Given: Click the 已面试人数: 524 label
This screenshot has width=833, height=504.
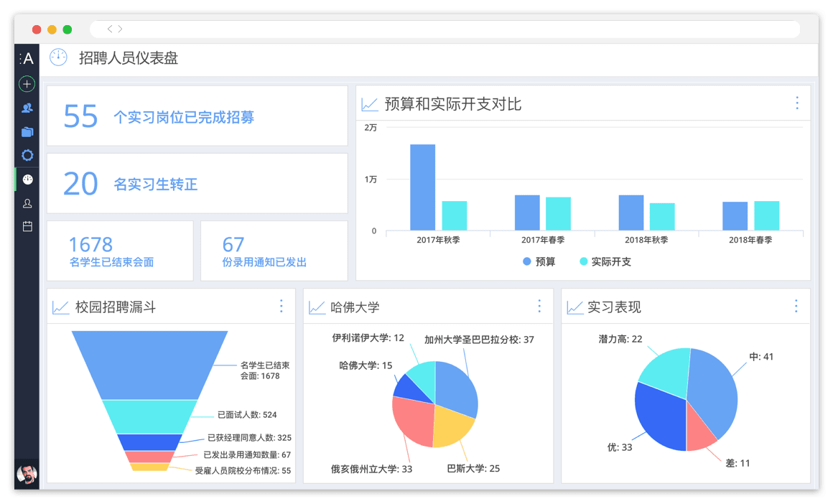Looking at the screenshot, I should (x=247, y=415).
